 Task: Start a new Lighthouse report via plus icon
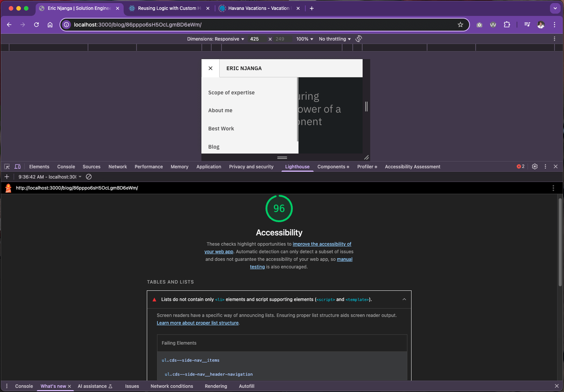coord(7,176)
